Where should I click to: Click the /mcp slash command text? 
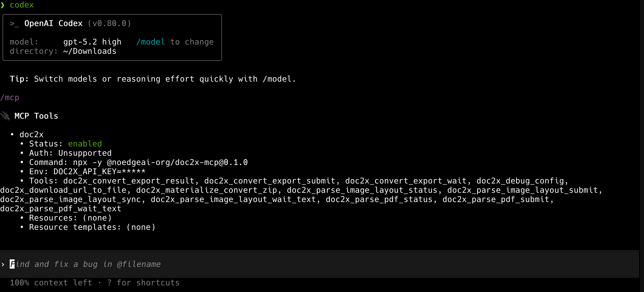coord(10,97)
